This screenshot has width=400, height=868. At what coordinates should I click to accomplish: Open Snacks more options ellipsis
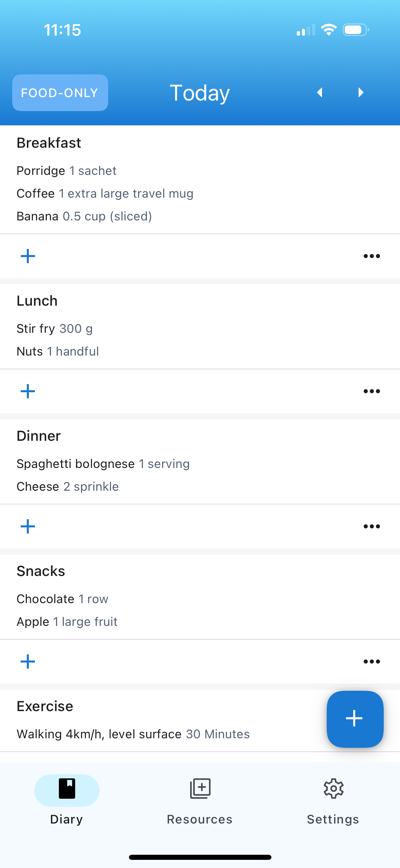pyautogui.click(x=372, y=662)
